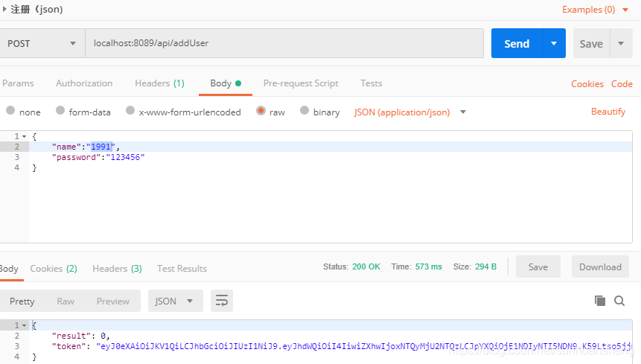641x364 pixels.
Task: Click the 573 ms time value
Action: (428, 266)
